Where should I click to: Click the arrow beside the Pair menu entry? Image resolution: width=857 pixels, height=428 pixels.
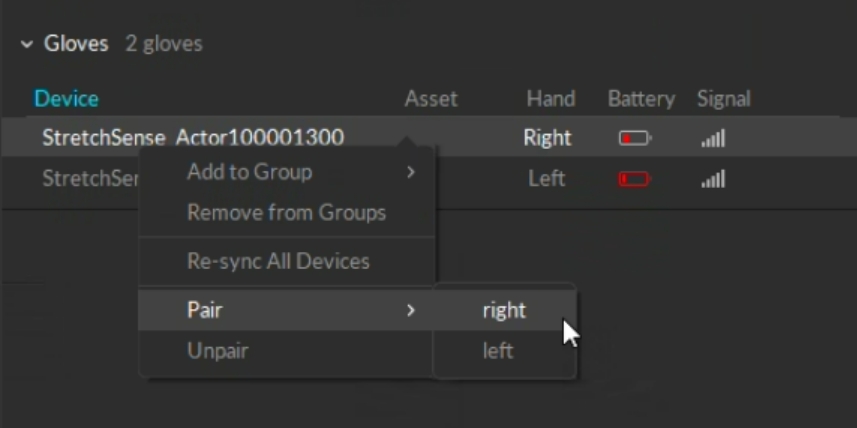tap(410, 311)
